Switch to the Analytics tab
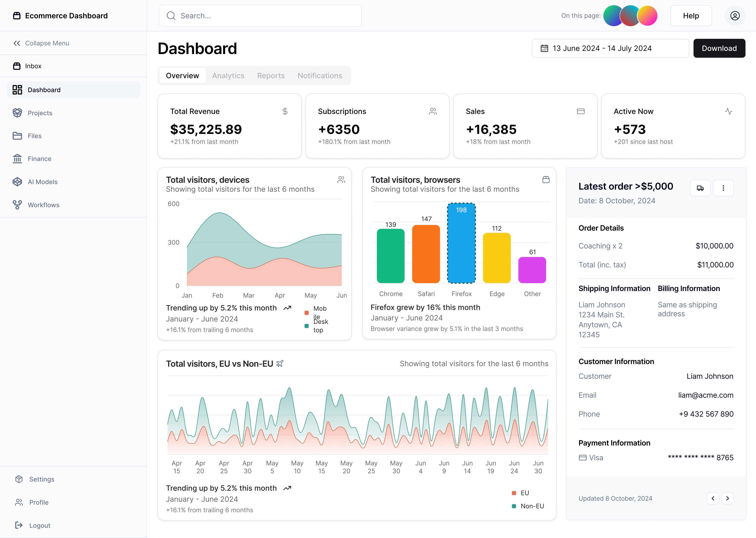Image resolution: width=756 pixels, height=538 pixels. click(x=228, y=75)
